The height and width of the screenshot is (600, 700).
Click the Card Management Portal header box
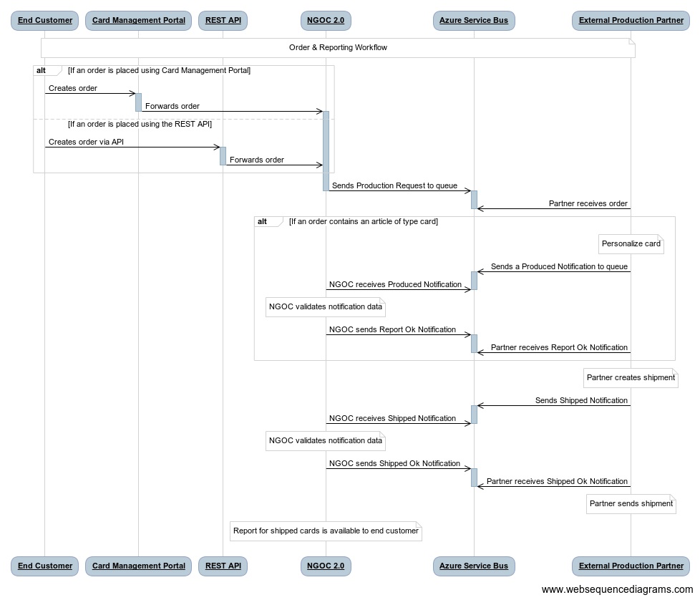(x=137, y=20)
